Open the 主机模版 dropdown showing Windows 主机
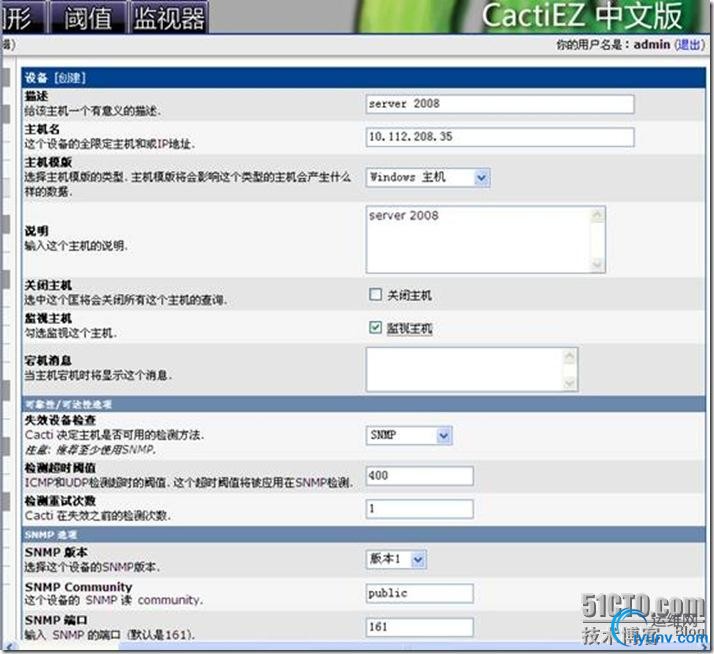Viewport: 714px width, 654px height. 428,177
